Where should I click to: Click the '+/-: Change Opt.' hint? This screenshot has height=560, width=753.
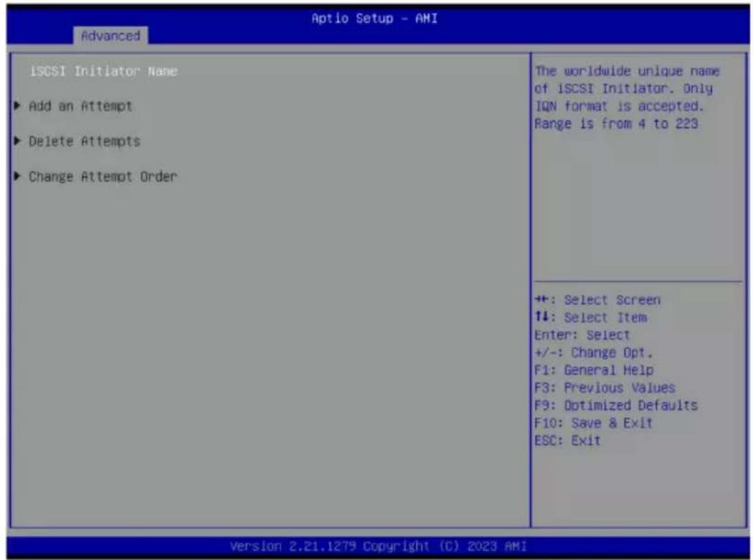pos(593,352)
